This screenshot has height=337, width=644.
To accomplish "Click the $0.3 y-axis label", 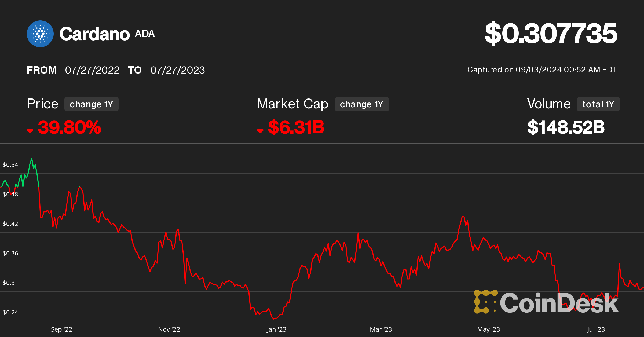I will (x=9, y=283).
